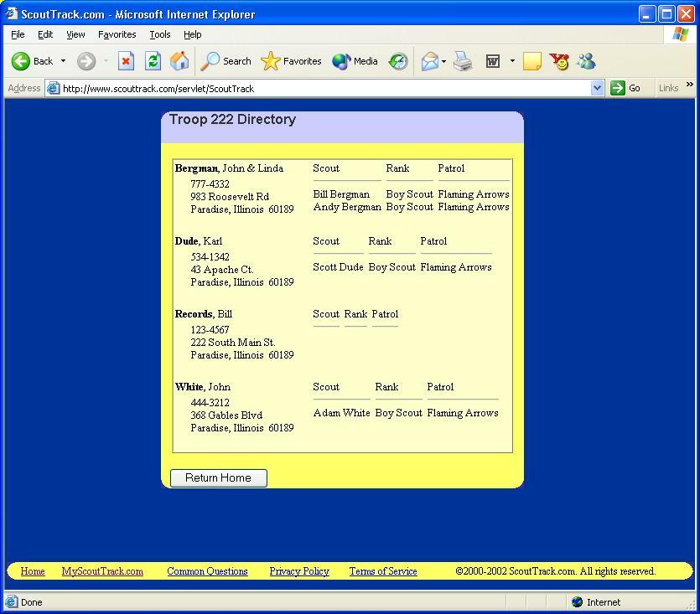Refresh the page with green arrows icon
This screenshot has width=700, height=614.
coord(153,61)
